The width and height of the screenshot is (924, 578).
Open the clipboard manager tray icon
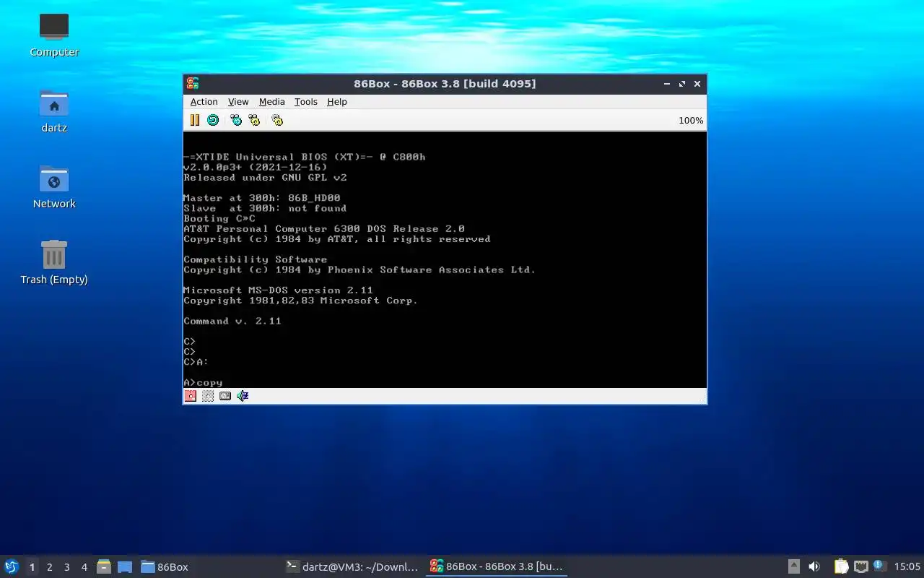click(x=841, y=566)
